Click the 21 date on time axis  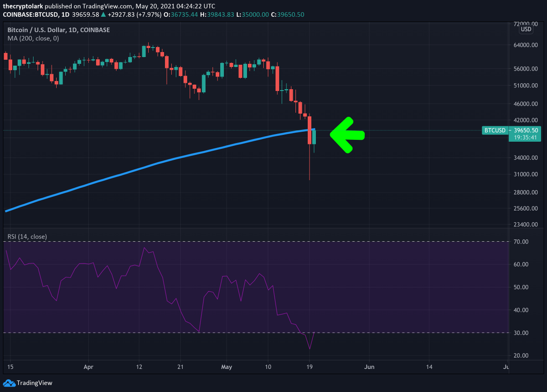click(x=181, y=367)
